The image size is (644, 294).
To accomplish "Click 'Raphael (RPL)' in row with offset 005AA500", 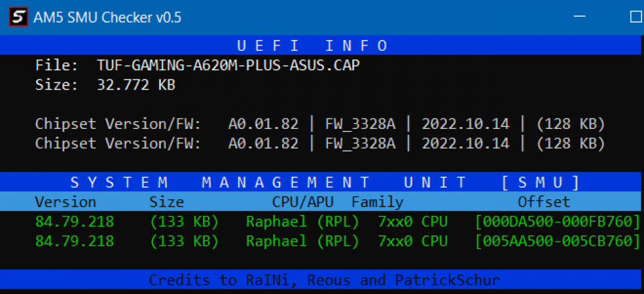I will (x=303, y=241).
